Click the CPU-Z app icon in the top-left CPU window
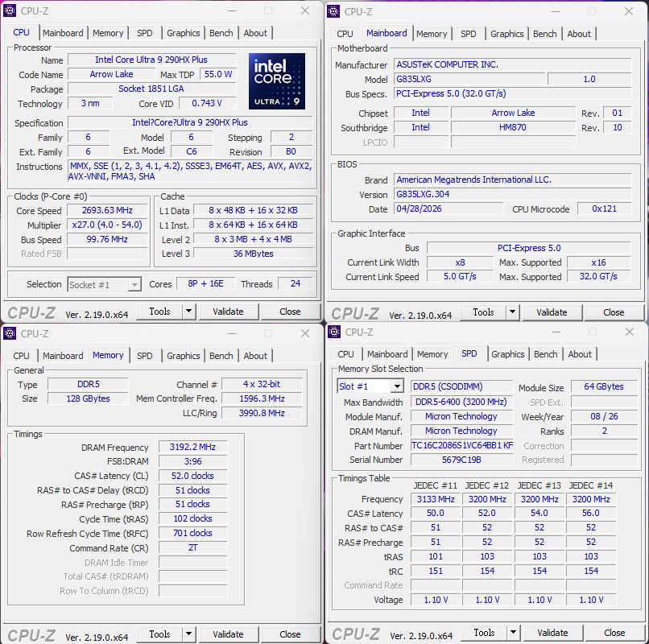Screen dimensions: 649x644 click(10, 10)
